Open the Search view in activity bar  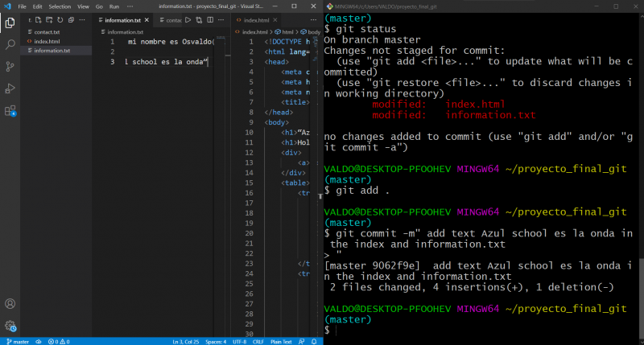pos(10,45)
